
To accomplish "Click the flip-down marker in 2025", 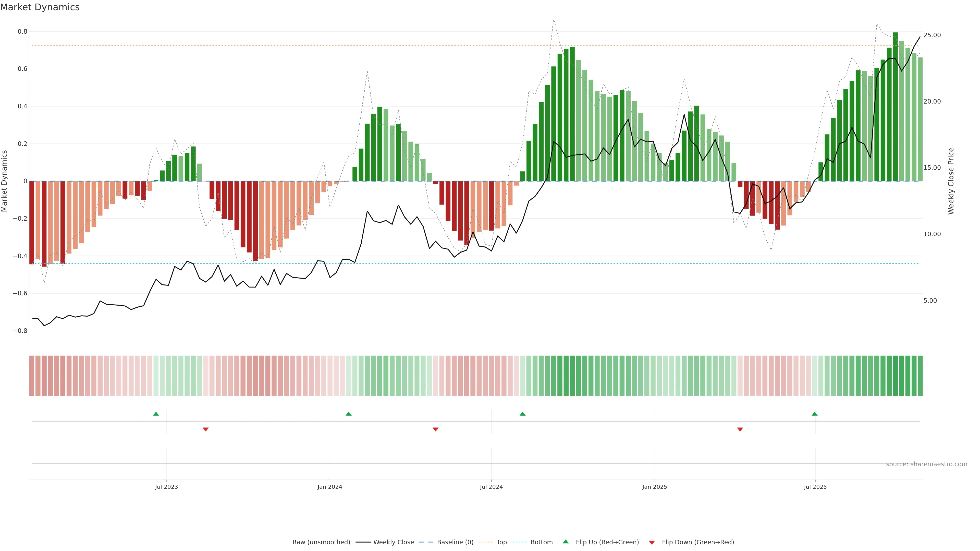I will pyautogui.click(x=740, y=429).
